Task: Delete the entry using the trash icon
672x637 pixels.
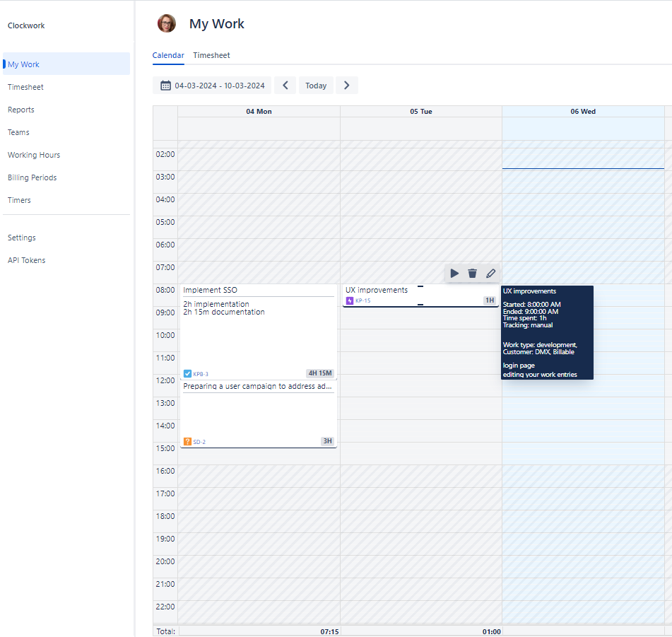Action: (472, 273)
